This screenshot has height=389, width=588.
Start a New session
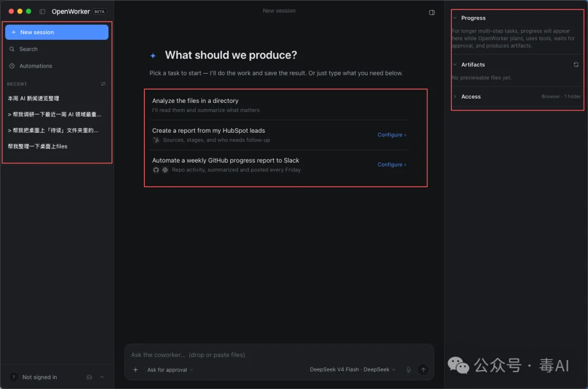(57, 32)
